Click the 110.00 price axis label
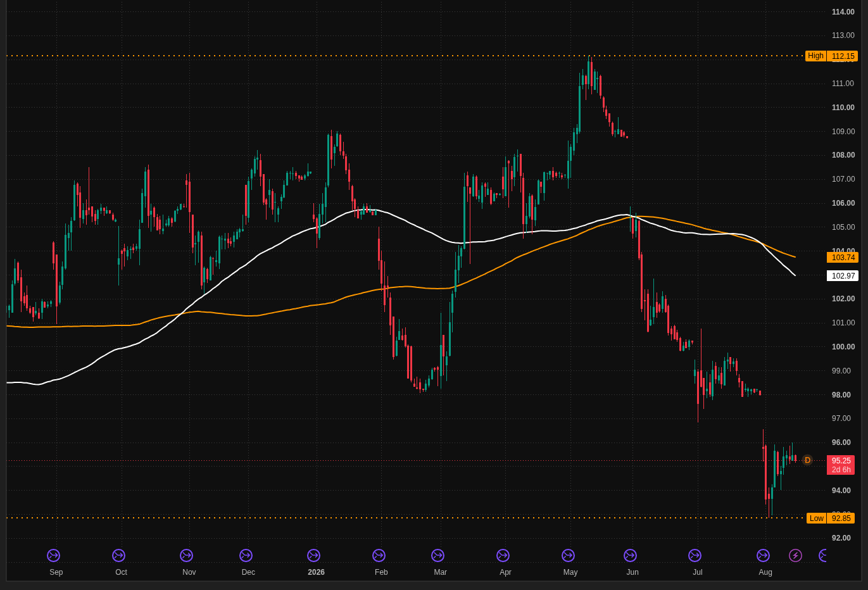The height and width of the screenshot is (590, 868). (843, 108)
